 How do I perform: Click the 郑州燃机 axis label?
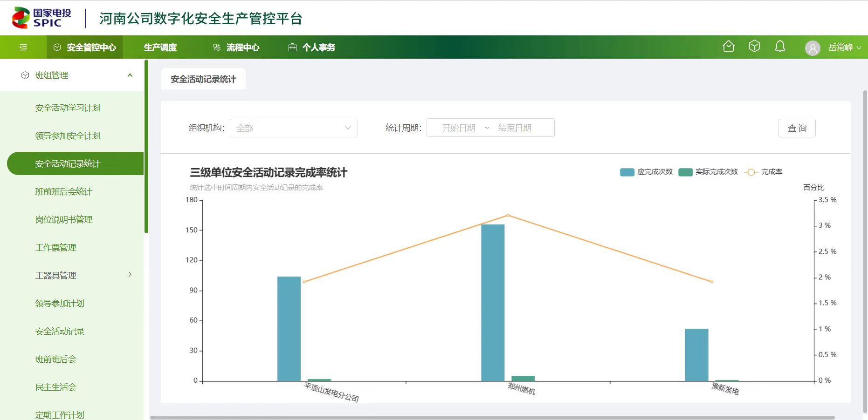pos(521,389)
